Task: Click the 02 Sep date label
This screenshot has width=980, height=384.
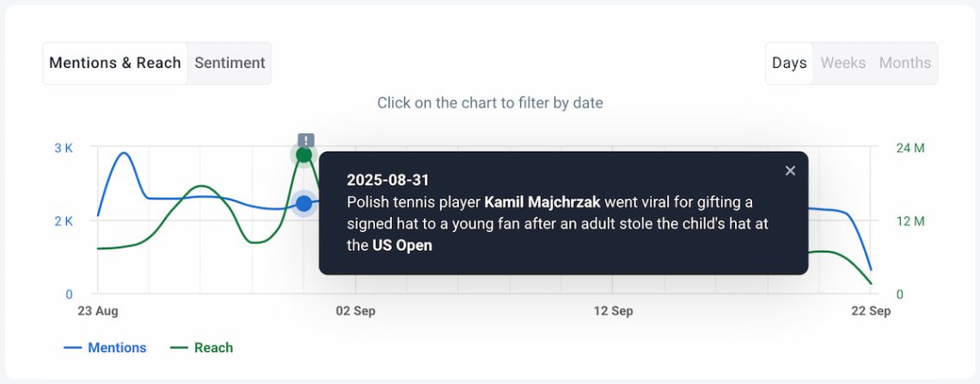Action: [355, 311]
